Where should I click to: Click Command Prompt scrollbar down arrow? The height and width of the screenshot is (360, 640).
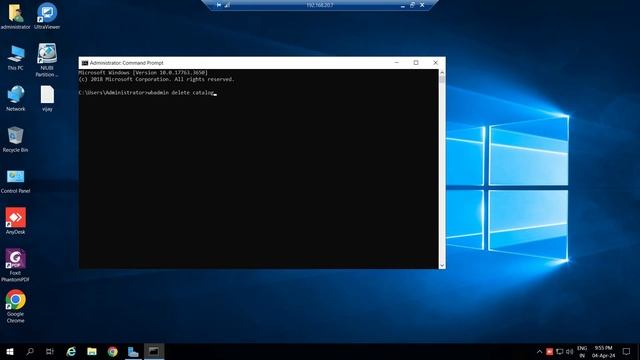pyautogui.click(x=442, y=265)
